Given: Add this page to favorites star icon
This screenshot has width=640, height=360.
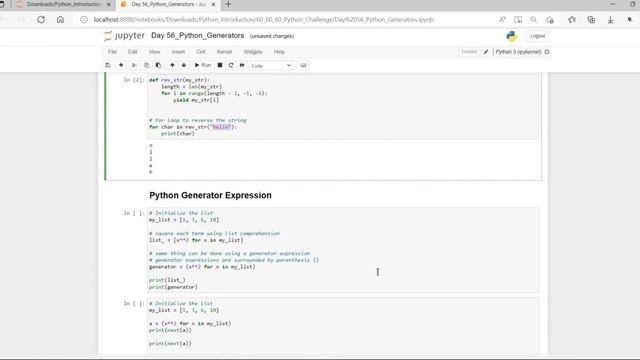Looking at the screenshot, I should tap(550, 20).
